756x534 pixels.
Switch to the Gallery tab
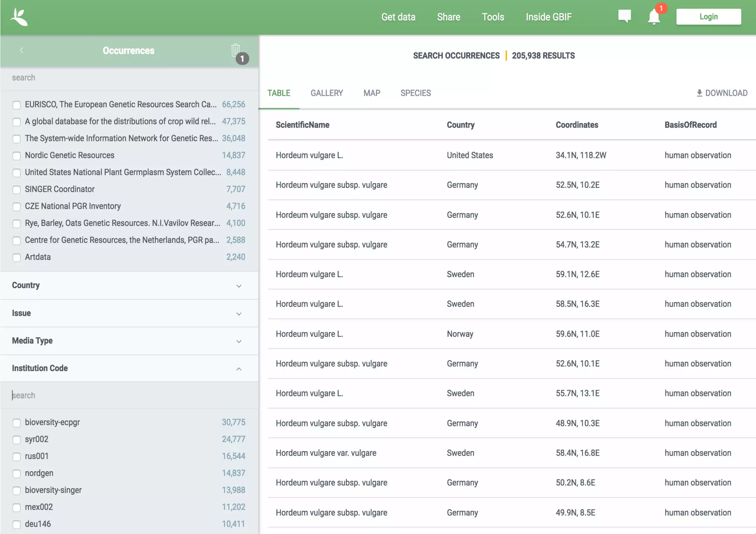(327, 93)
